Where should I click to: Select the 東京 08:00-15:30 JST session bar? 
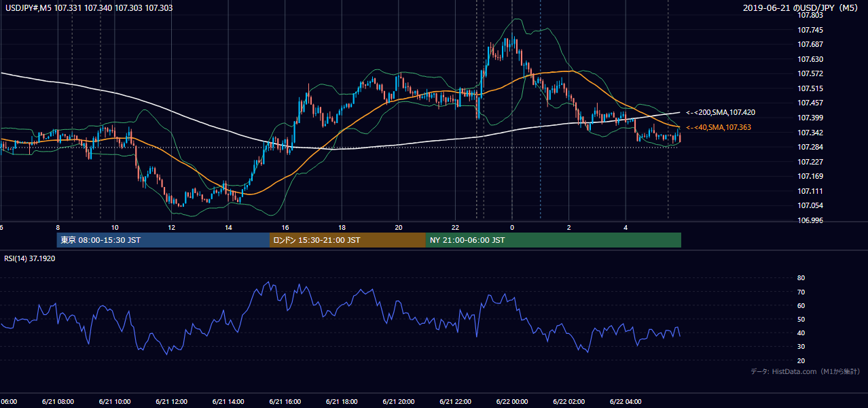pyautogui.click(x=163, y=240)
